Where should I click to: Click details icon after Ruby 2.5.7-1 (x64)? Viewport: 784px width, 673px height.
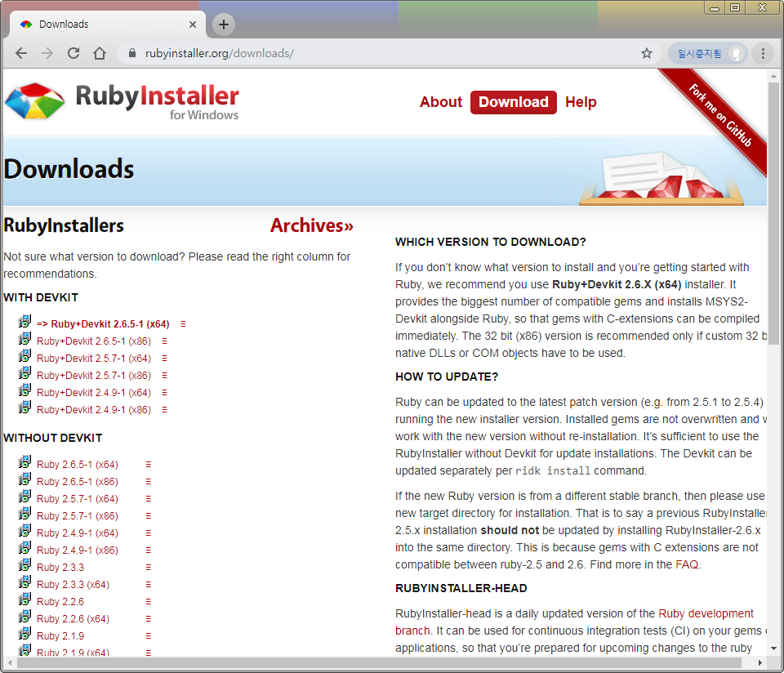click(149, 498)
